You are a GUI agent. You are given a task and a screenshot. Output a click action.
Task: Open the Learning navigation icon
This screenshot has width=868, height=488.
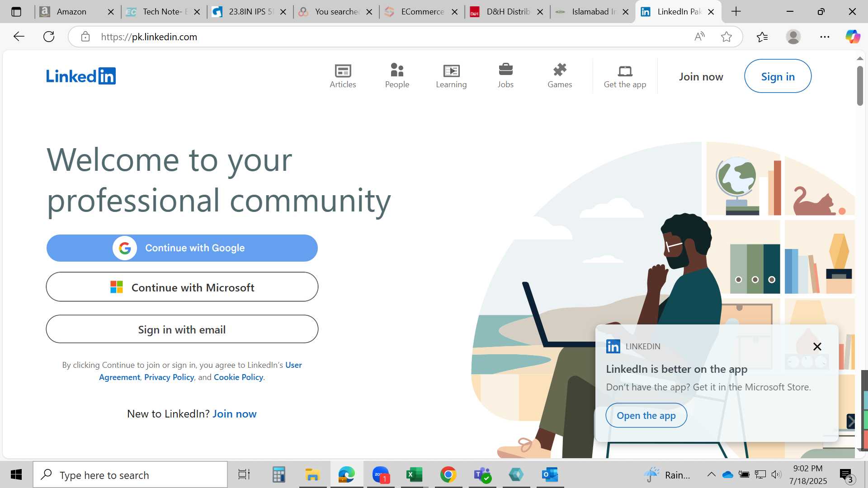pos(451,76)
